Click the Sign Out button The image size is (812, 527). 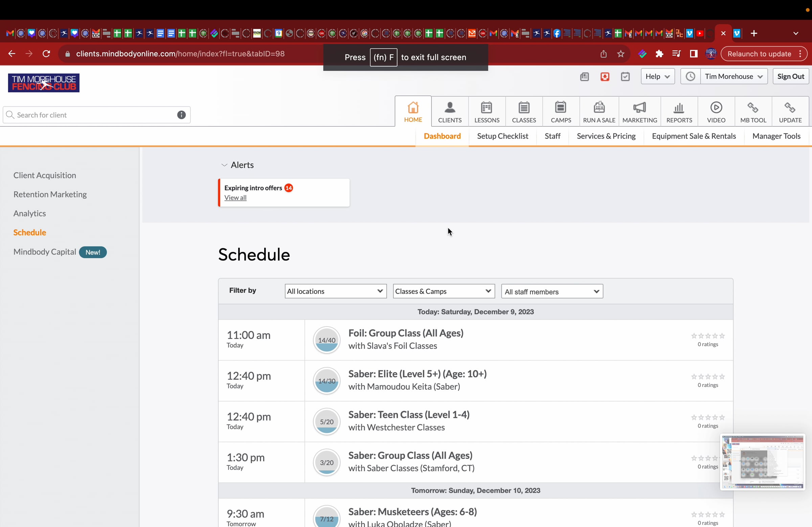click(790, 76)
